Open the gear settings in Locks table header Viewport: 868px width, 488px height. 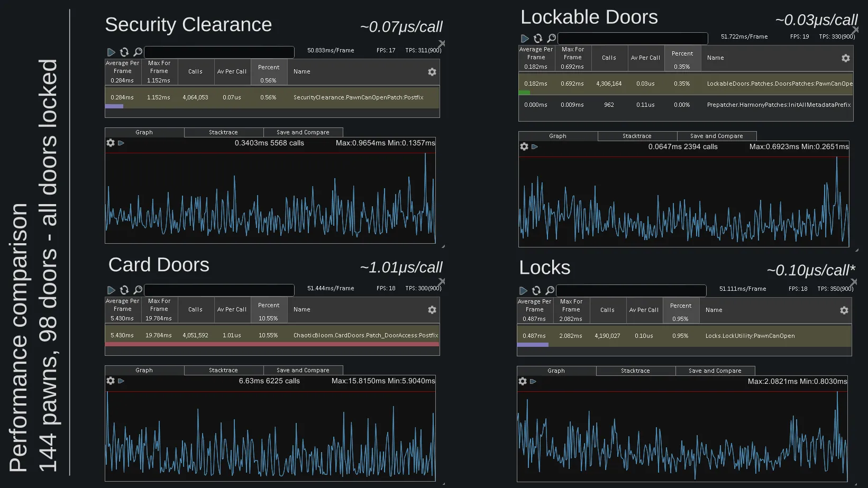click(x=844, y=310)
